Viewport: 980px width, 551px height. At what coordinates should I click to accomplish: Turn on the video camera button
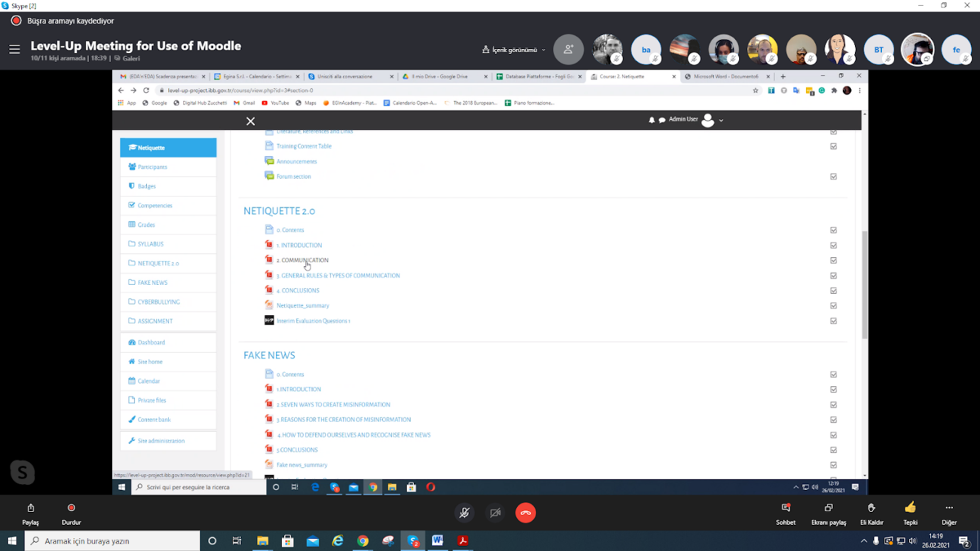point(495,513)
